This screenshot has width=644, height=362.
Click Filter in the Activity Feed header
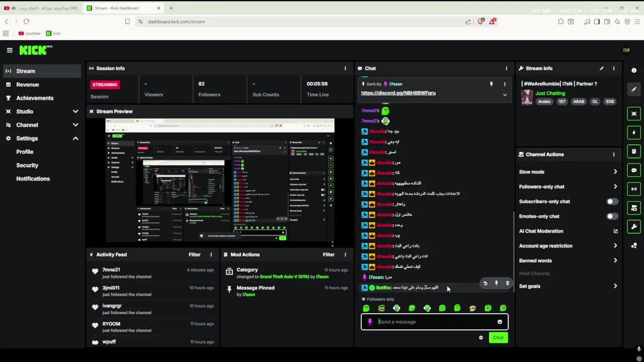[194, 254]
